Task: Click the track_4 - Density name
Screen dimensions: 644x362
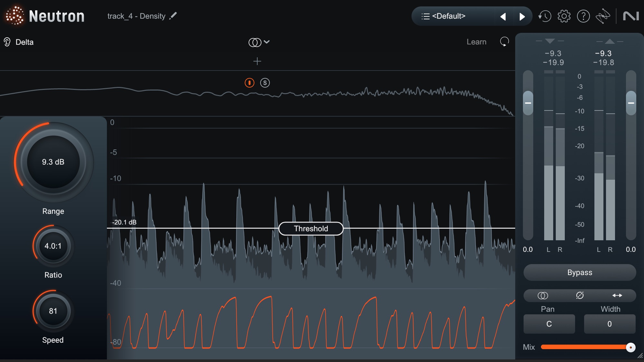Action: click(x=136, y=16)
